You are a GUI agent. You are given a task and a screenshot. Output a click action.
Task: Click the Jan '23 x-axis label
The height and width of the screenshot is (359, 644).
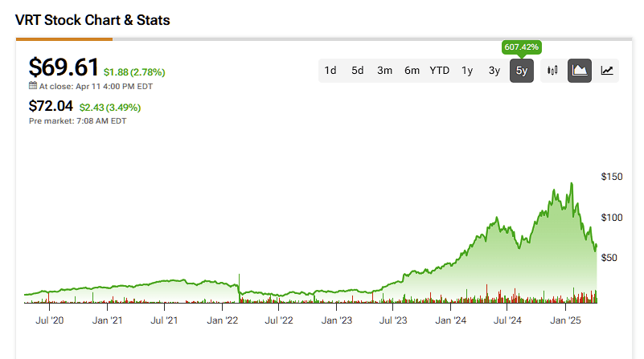(337, 320)
